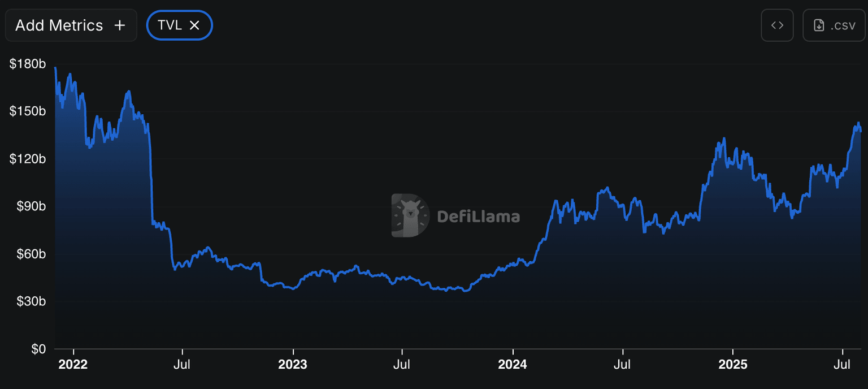
Task: Open the Add Metrics menu
Action: (x=71, y=25)
